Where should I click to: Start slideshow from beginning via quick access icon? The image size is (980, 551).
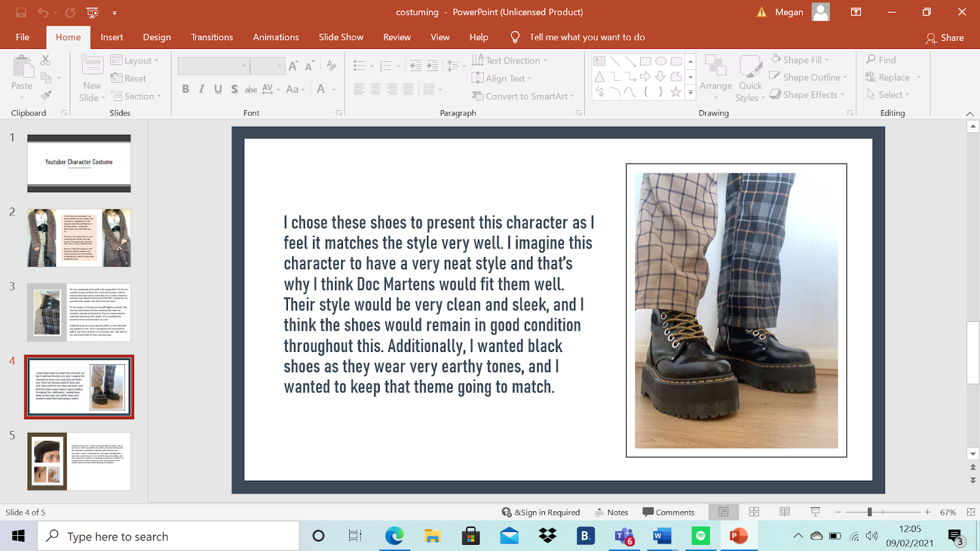click(92, 12)
